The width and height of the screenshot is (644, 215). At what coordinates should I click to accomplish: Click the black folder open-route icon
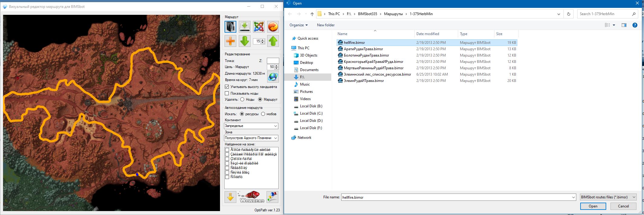[230, 27]
